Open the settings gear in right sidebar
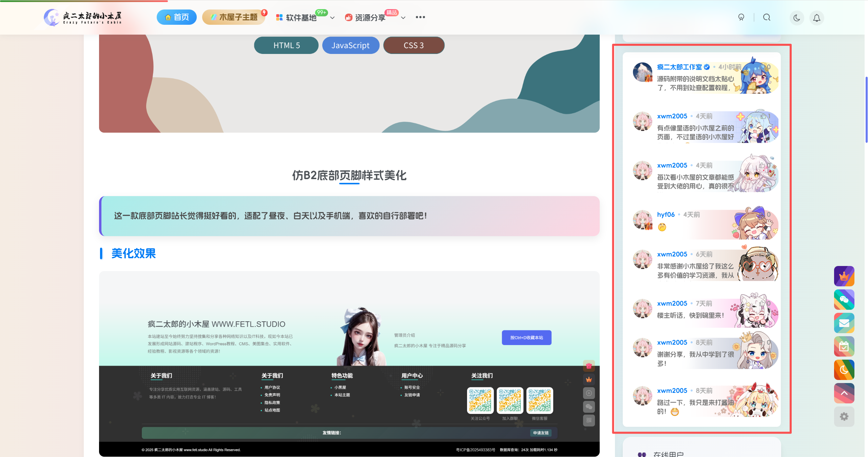 844,416
